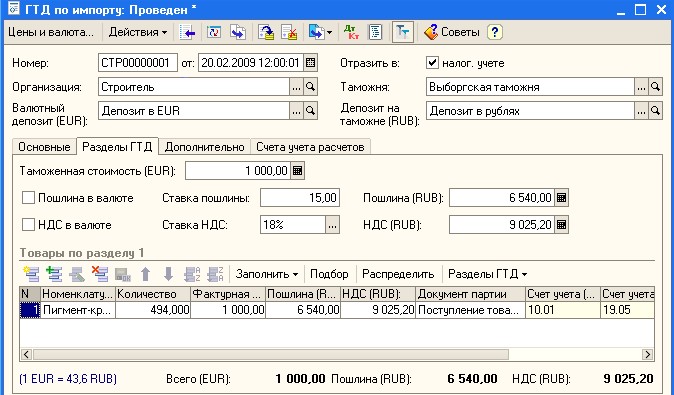Open Выборгская таможня details with magnifier icon
This screenshot has height=395, width=674.
655,87
